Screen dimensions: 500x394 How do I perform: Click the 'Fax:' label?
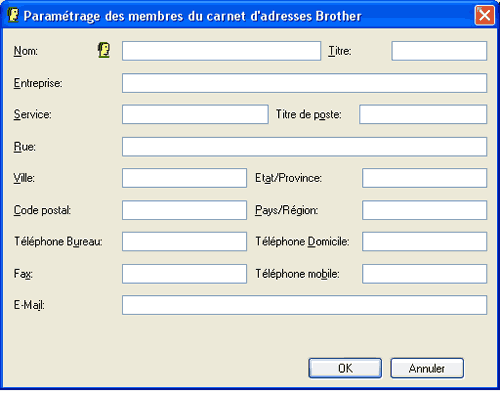pyautogui.click(x=23, y=274)
